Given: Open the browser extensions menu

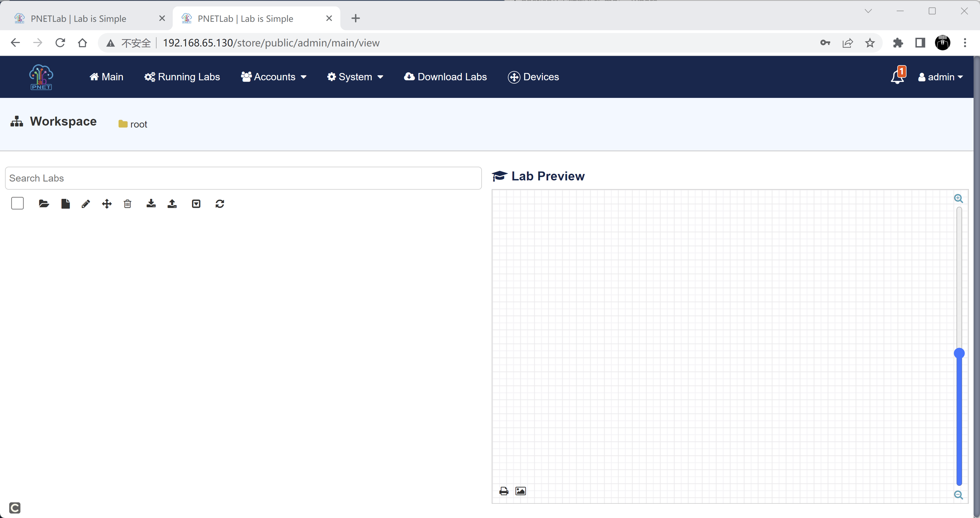Looking at the screenshot, I should click(x=898, y=43).
